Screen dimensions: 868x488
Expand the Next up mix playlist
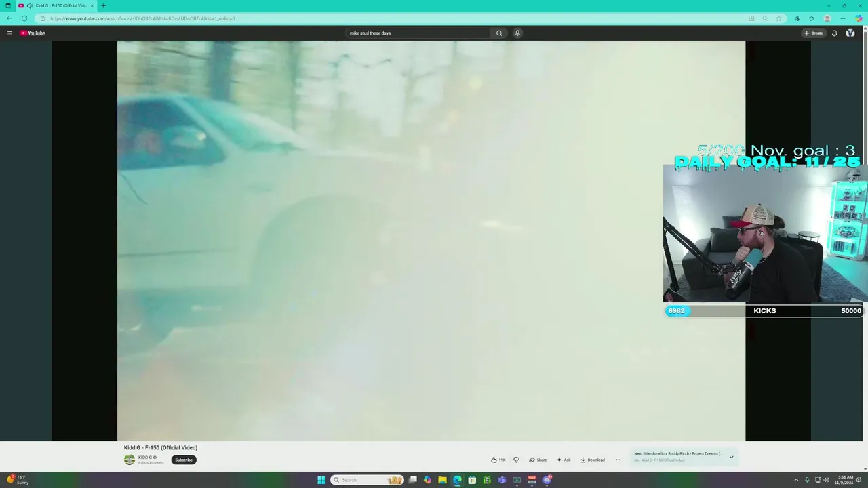coord(731,457)
